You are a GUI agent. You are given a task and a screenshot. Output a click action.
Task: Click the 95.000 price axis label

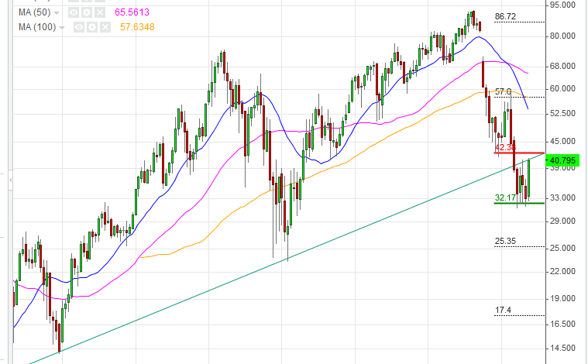point(563,5)
